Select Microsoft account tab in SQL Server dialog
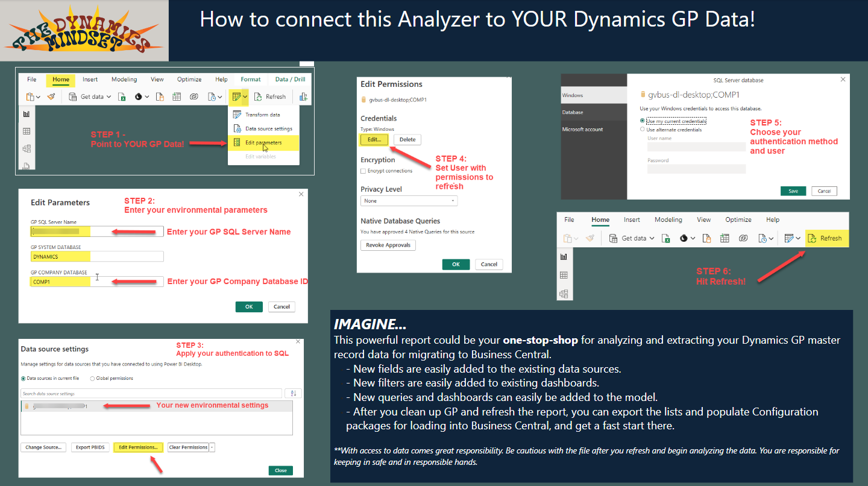The width and height of the screenshot is (868, 486). 594,129
